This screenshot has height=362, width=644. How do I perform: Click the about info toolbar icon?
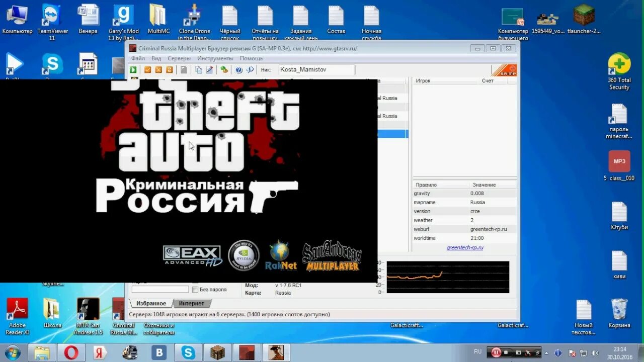coord(250,70)
